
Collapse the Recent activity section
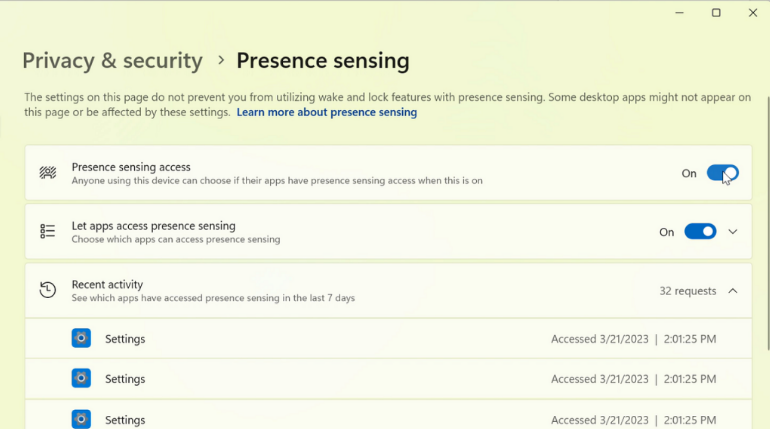[733, 291]
